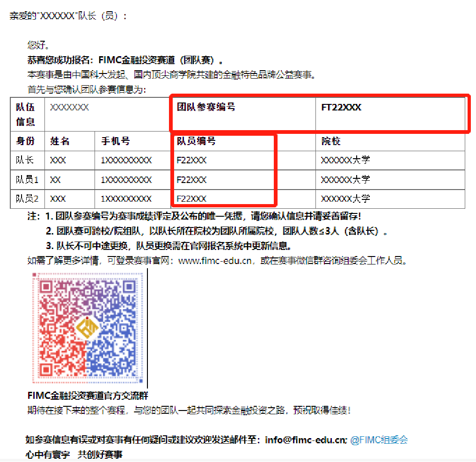This screenshot has height=462, width=476.
Task: Click the name XXX in 队员2 row
Action: 58,199
